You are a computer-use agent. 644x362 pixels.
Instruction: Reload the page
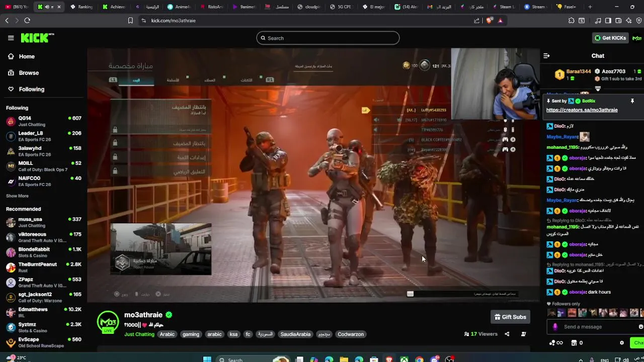tap(27, 21)
